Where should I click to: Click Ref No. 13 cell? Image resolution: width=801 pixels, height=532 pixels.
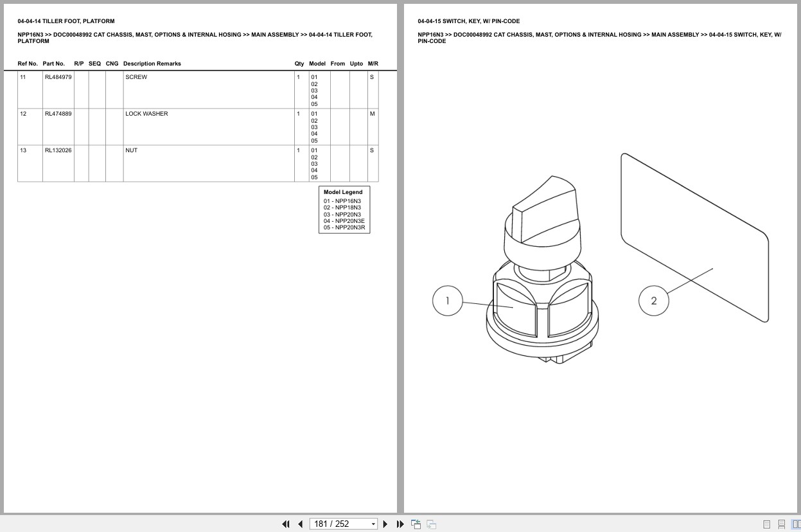click(x=30, y=163)
